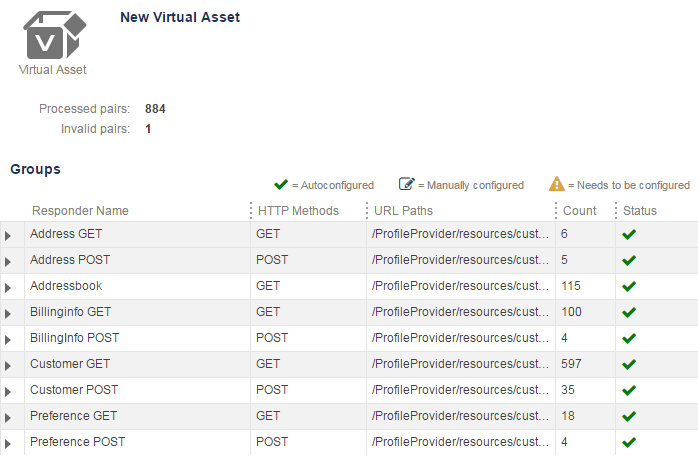The height and width of the screenshot is (463, 698).
Task: Expand the Customer POST responder row
Action: [x=8, y=392]
